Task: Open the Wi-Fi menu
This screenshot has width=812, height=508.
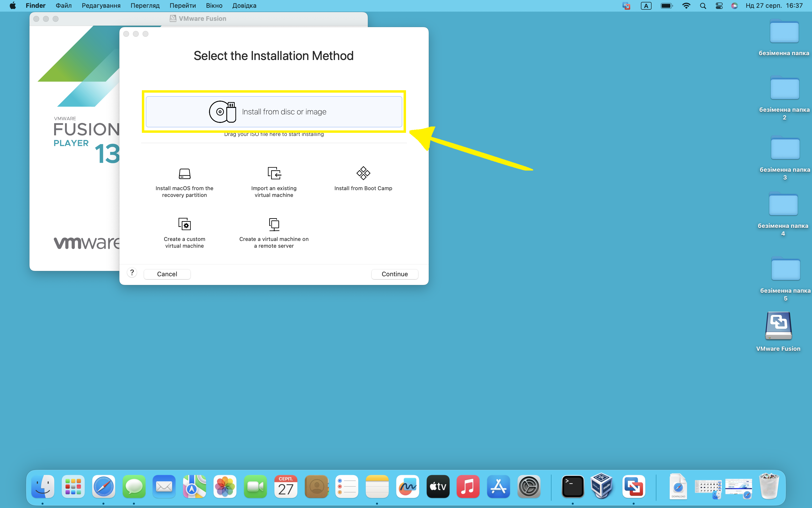Action: pyautogui.click(x=686, y=6)
